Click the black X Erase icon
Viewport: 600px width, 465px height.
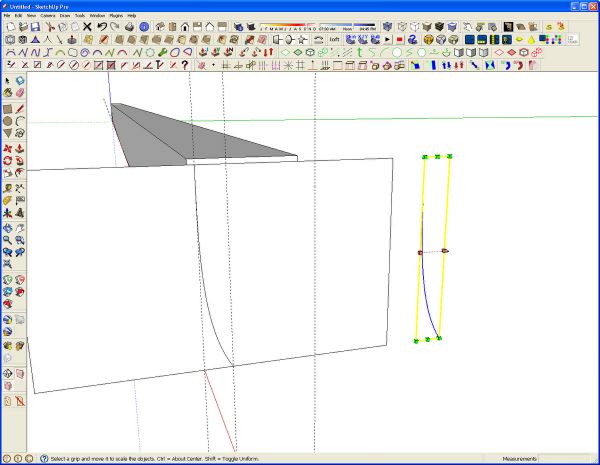click(x=87, y=27)
